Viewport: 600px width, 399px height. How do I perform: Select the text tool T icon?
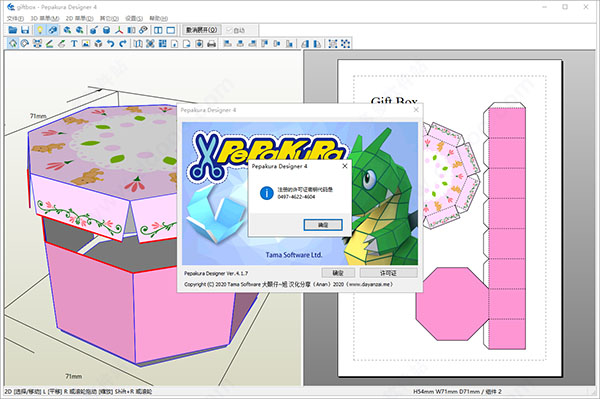click(74, 44)
